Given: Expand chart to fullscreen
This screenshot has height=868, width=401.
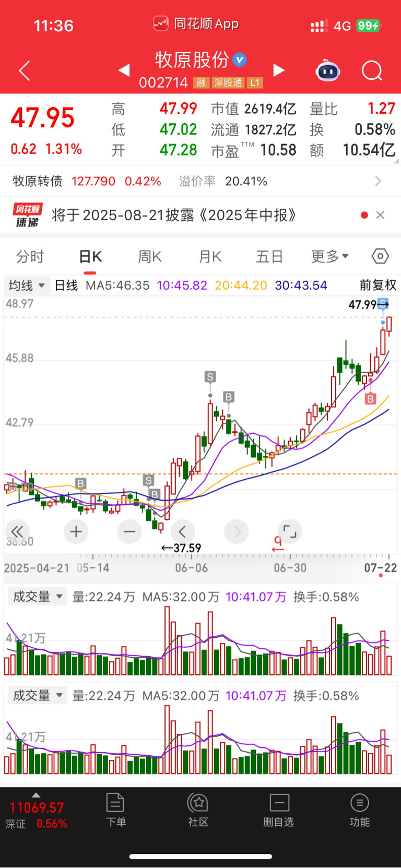Looking at the screenshot, I should tap(290, 532).
